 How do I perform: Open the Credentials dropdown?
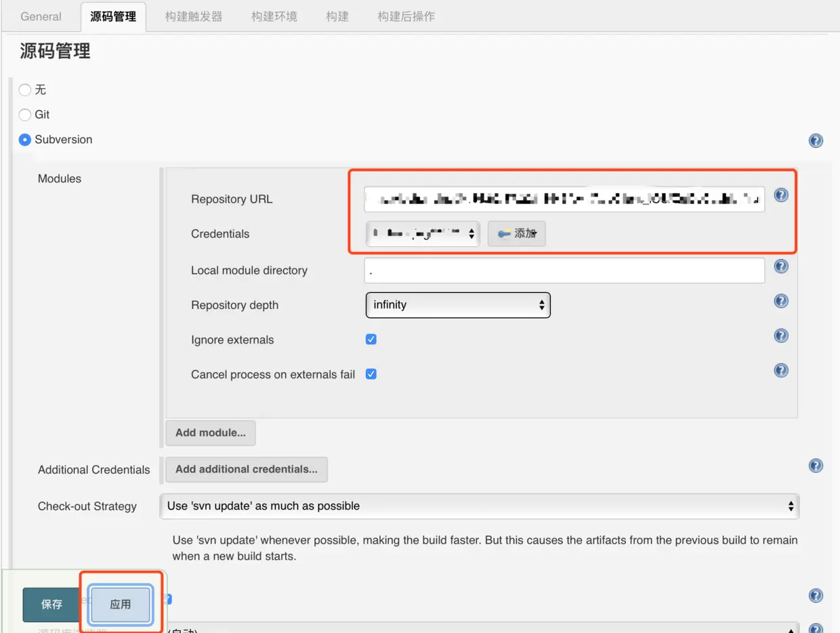[x=423, y=234]
